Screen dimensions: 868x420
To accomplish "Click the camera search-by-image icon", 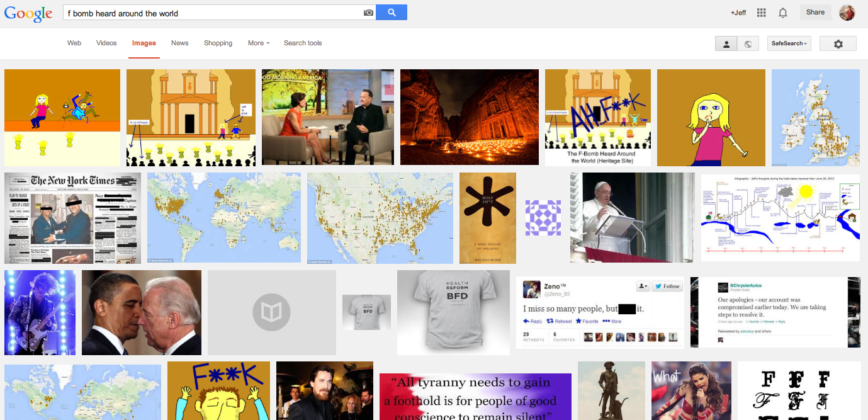I will 368,13.
